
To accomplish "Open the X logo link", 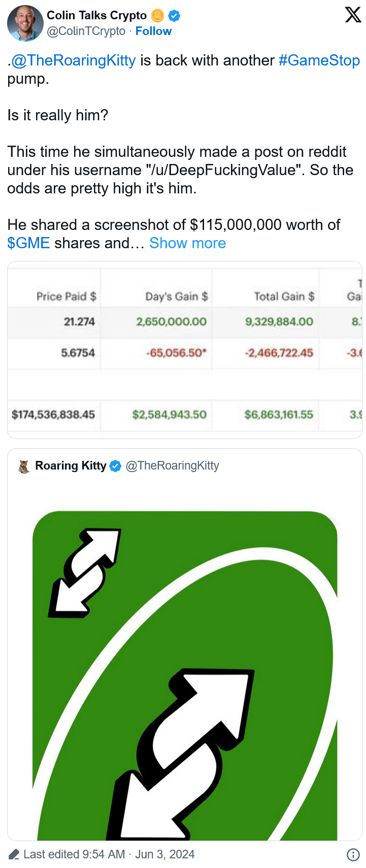I will click(x=353, y=15).
